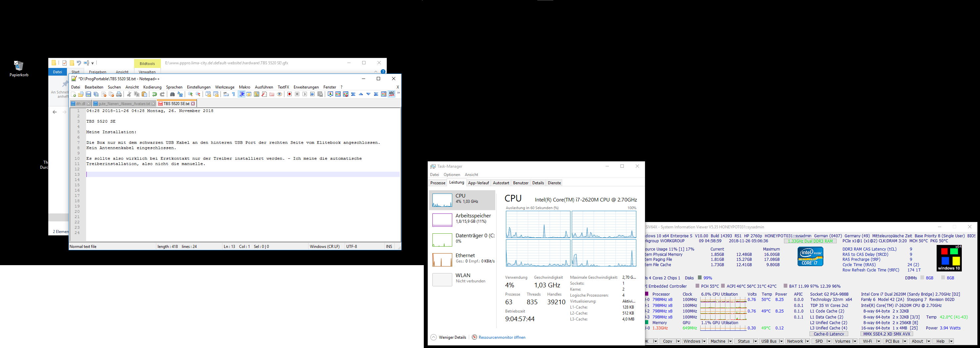Click the Windows 10 logo in SIV
Viewport: 980px width, 348px height.
click(x=949, y=258)
